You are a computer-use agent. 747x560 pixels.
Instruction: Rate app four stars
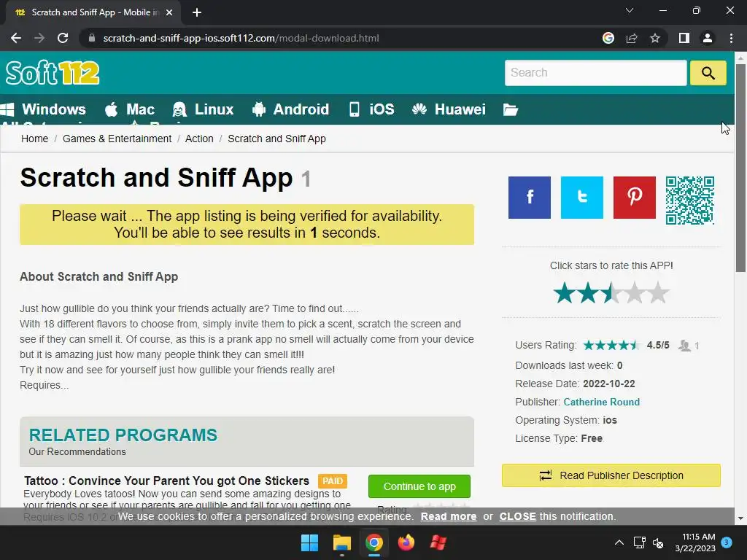point(635,292)
